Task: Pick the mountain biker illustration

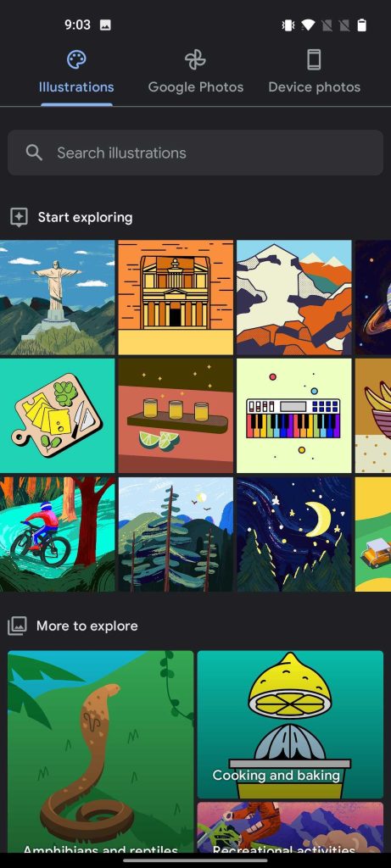Action: [58, 534]
